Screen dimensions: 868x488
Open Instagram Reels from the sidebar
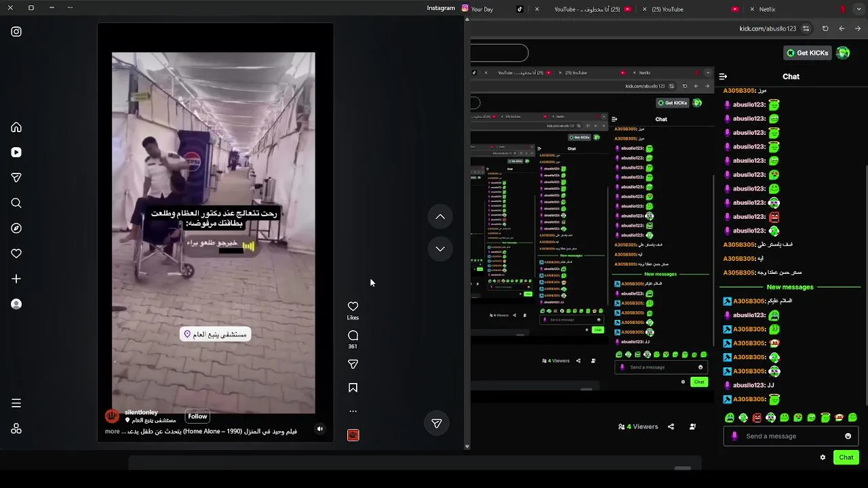[16, 152]
